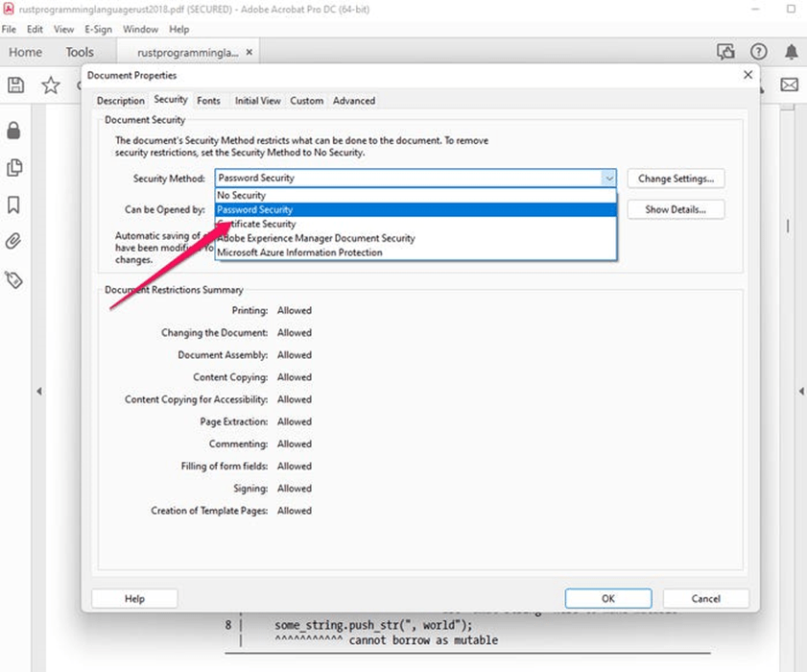Image resolution: width=807 pixels, height=672 pixels.
Task: Confirm with the OK button
Action: point(607,598)
